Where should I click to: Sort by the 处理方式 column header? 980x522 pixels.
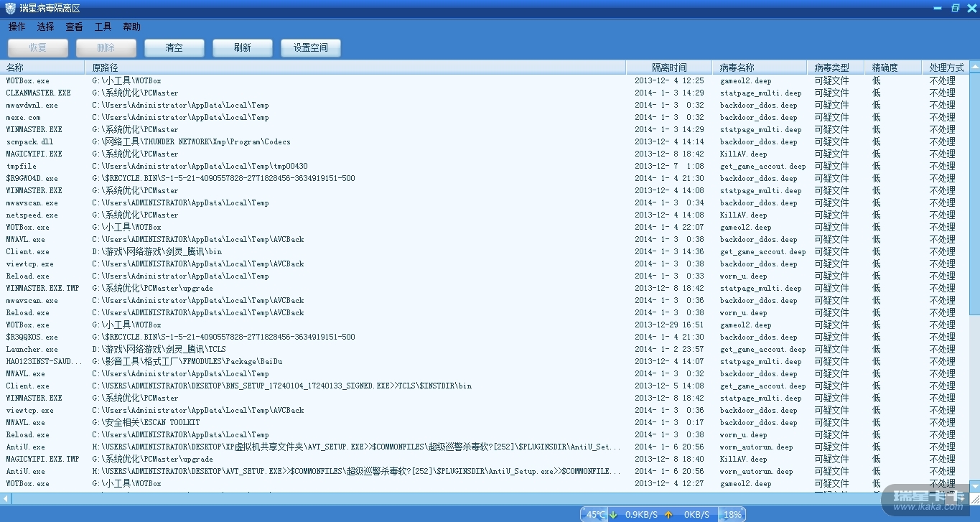(946, 67)
